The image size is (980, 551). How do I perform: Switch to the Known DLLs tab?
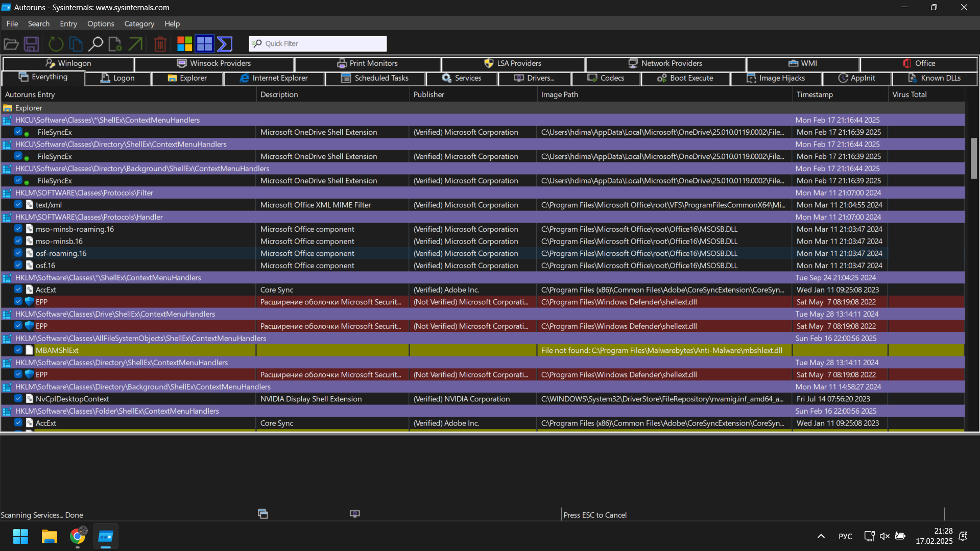click(935, 78)
